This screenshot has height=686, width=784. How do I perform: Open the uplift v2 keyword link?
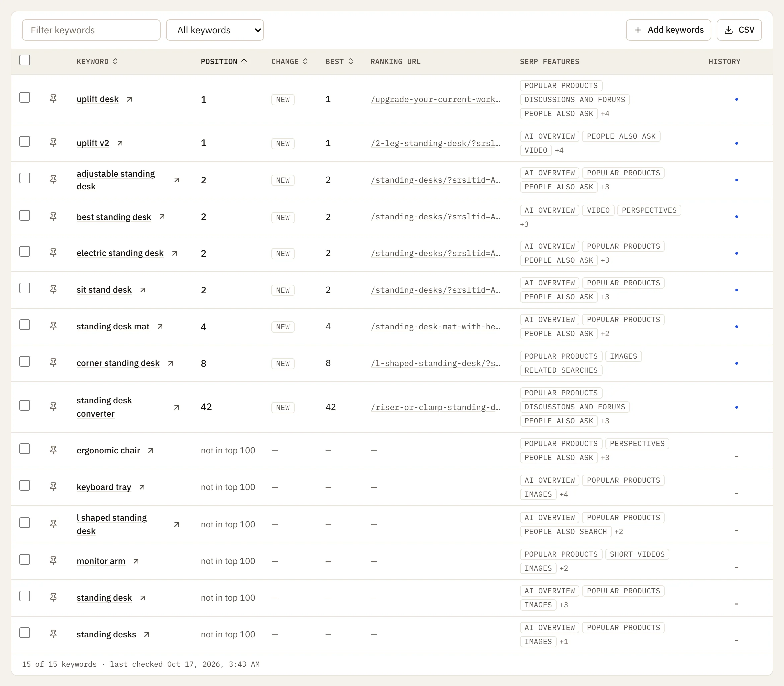[x=93, y=143]
